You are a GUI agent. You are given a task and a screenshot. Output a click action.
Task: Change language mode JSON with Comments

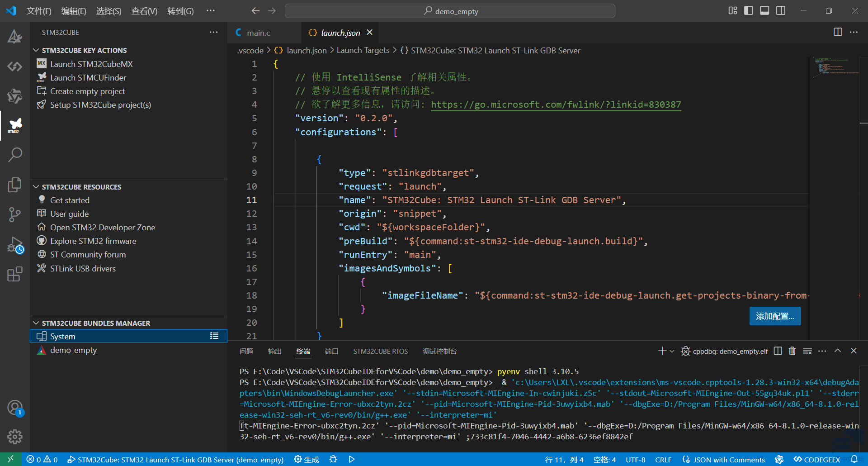(729, 460)
